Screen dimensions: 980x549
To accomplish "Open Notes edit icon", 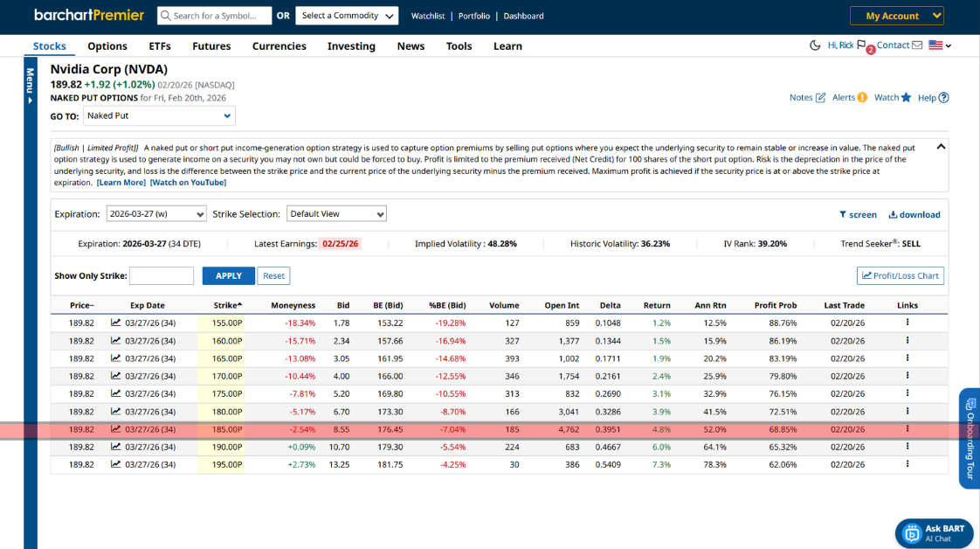I will click(820, 98).
